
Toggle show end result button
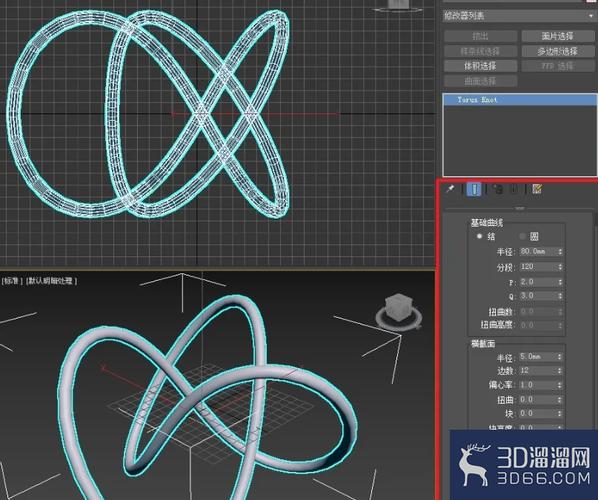coord(474,189)
